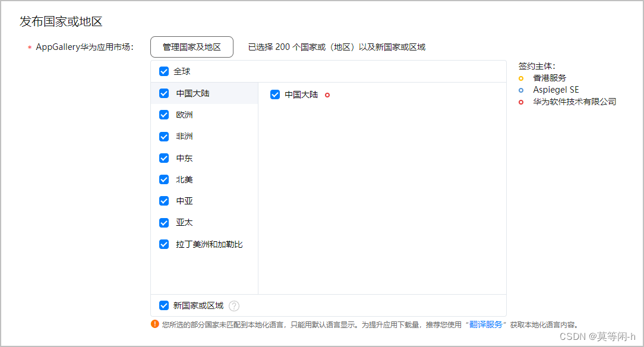This screenshot has height=347, width=644.
Task: Toggle the 非洲 checkbox
Action: tap(164, 136)
